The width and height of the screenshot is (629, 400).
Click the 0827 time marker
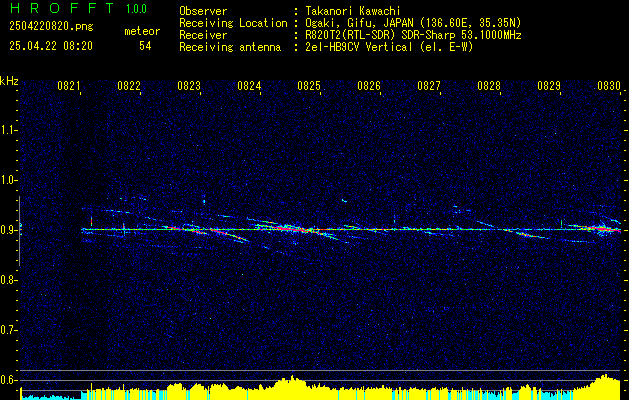tap(429, 86)
